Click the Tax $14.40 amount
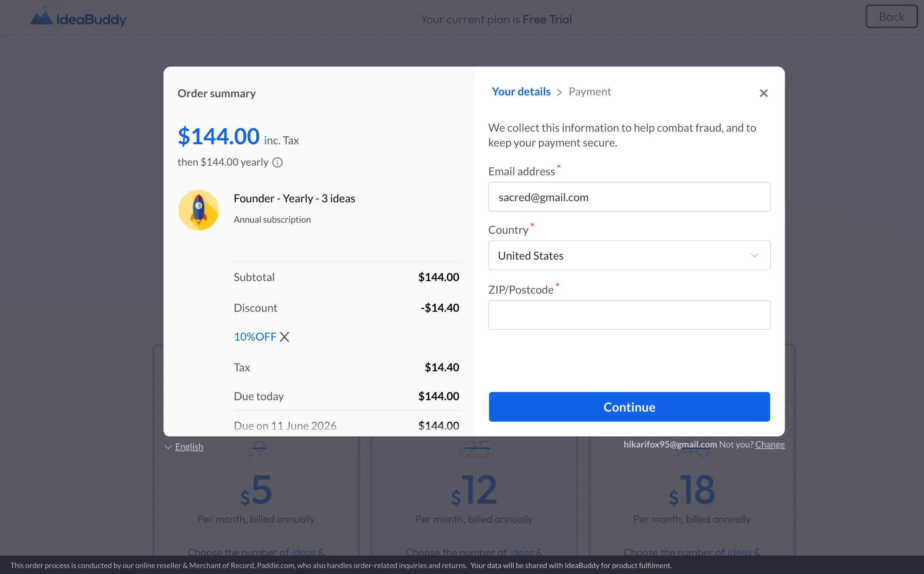This screenshot has width=924, height=574. point(442,367)
